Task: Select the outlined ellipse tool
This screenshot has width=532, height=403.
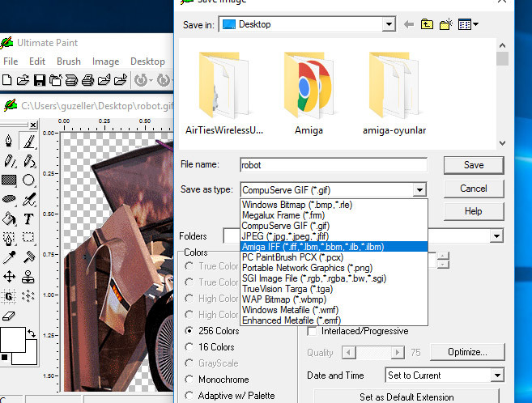Action: (x=28, y=180)
